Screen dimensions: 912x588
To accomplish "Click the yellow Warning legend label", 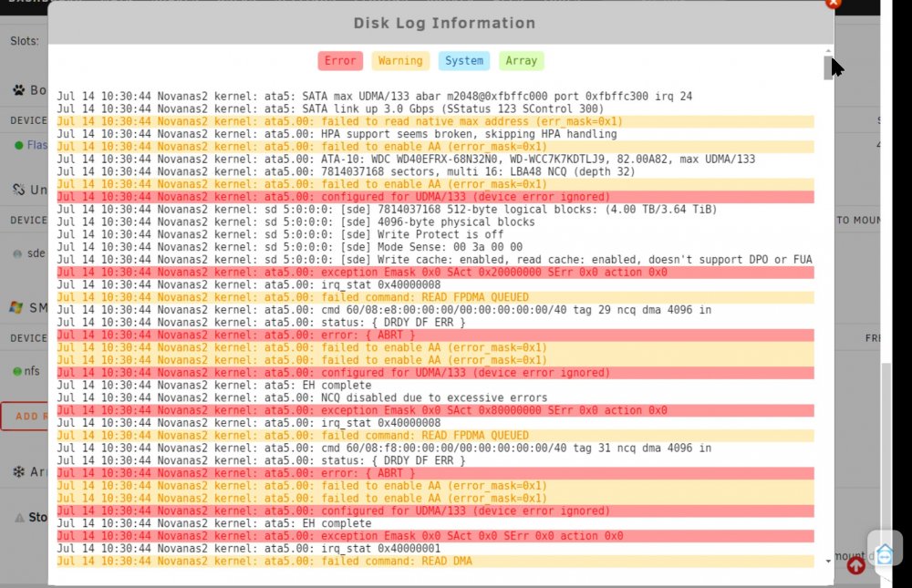I will [400, 60].
